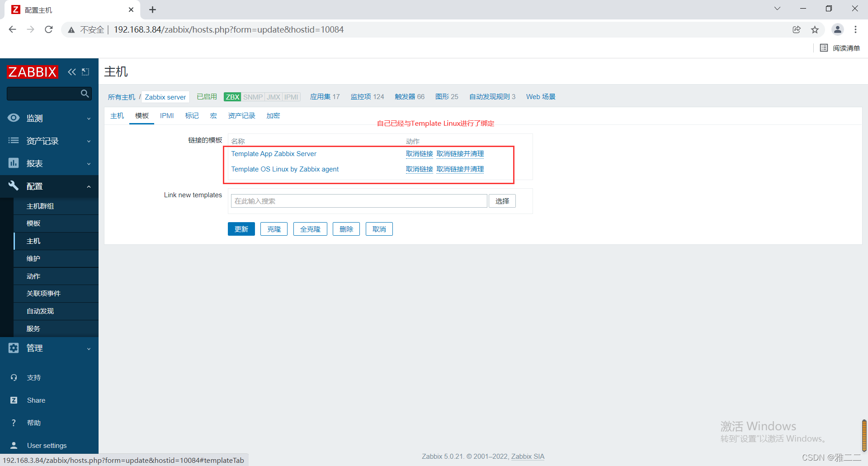868x466 pixels.
Task: Switch to the 加密 tab
Action: [273, 116]
